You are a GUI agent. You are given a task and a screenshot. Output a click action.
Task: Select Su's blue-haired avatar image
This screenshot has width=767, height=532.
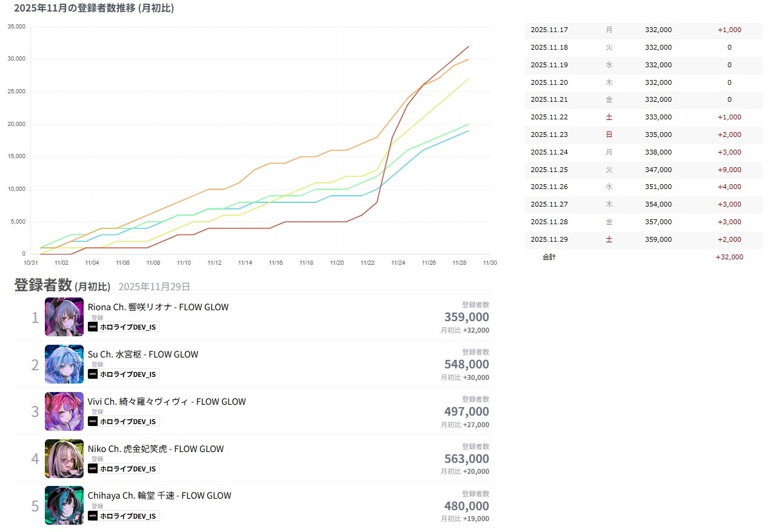pyautogui.click(x=64, y=364)
